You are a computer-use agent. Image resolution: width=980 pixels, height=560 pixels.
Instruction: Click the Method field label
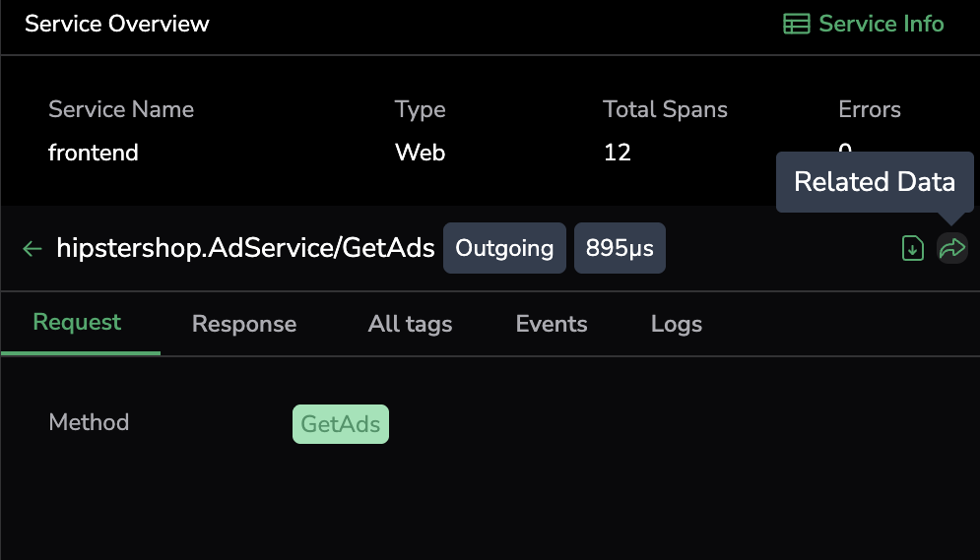click(89, 422)
